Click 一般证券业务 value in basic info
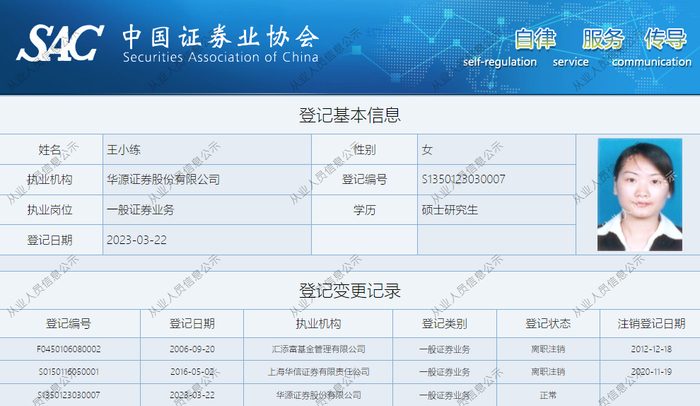The image size is (700, 406). (140, 209)
